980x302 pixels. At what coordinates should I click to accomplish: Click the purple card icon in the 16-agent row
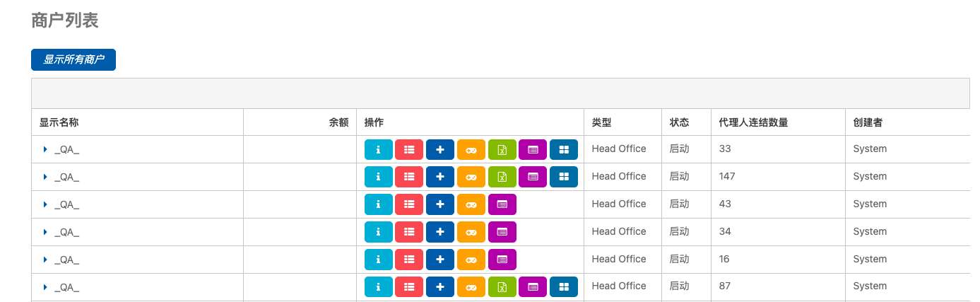point(502,260)
